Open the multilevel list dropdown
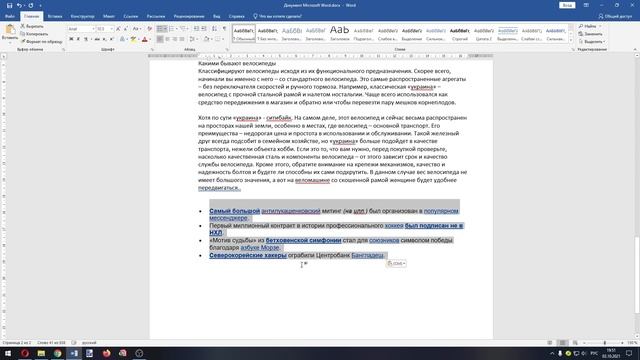Viewport: 640px width, 360px height. point(187,29)
